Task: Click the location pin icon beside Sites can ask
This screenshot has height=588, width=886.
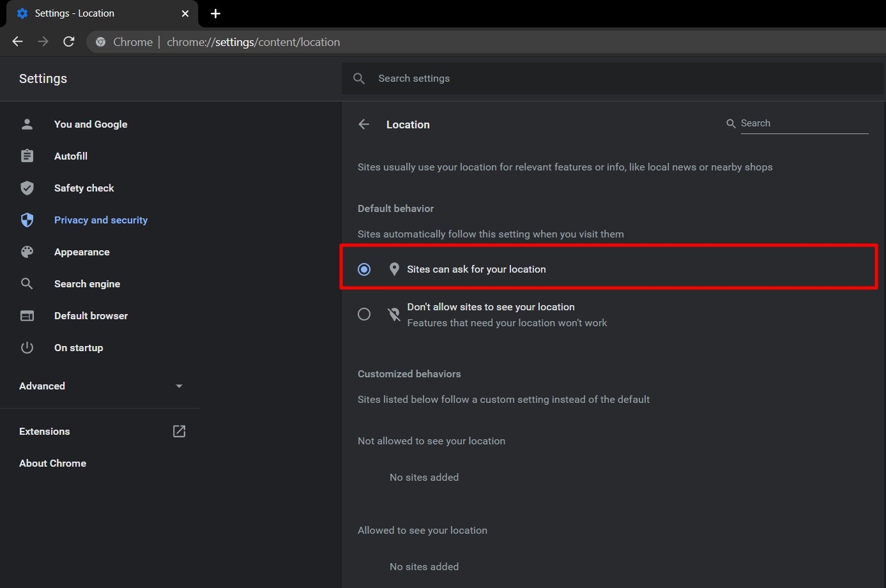Action: click(x=394, y=269)
